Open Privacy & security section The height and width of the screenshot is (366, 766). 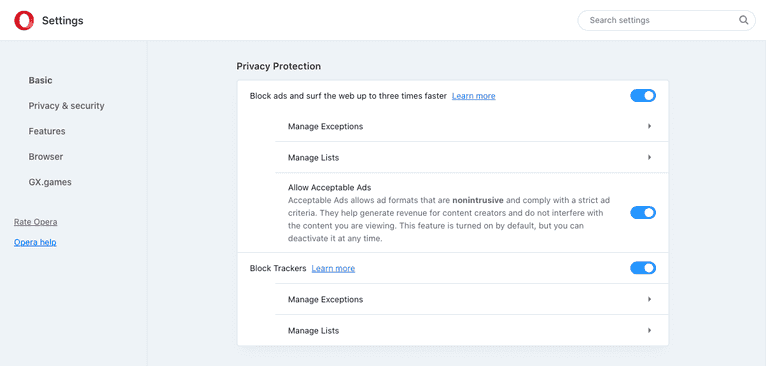coord(66,106)
